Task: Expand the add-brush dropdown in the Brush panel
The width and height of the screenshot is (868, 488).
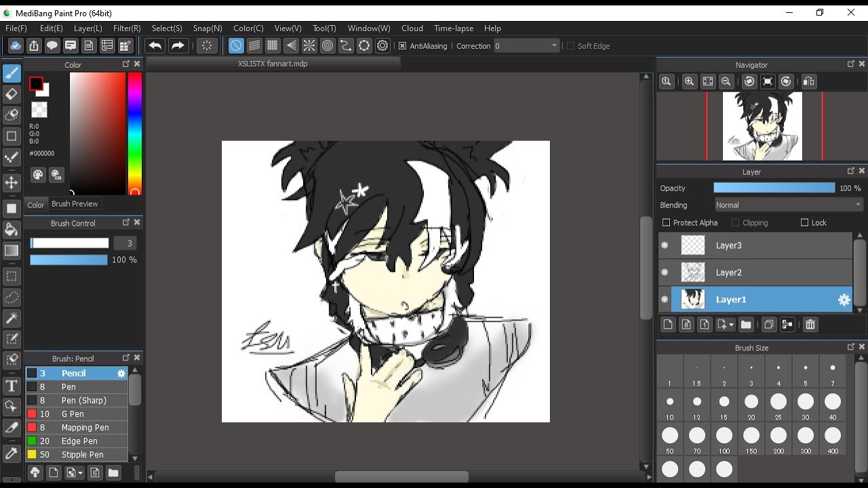Action: pyautogui.click(x=81, y=473)
